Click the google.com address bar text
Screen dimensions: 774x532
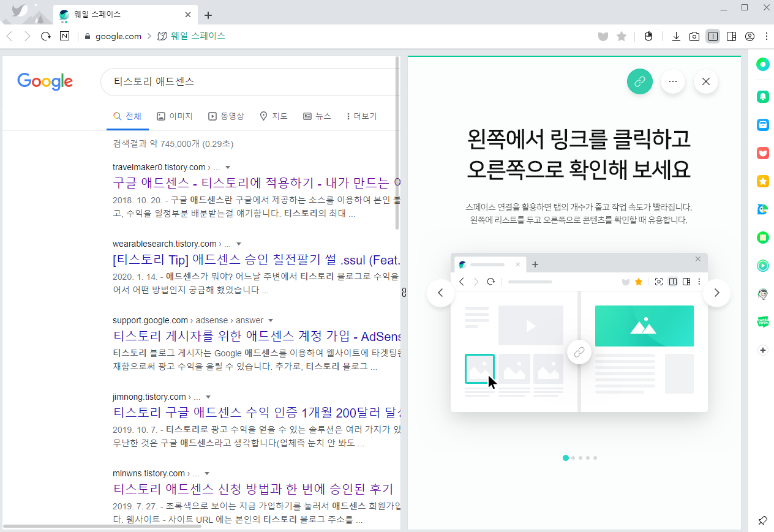click(x=119, y=37)
